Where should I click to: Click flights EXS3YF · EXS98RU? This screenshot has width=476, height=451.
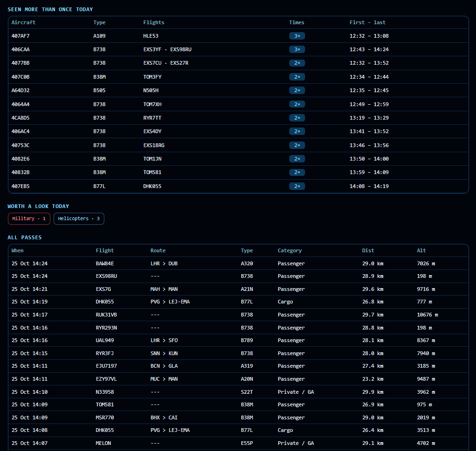click(167, 49)
